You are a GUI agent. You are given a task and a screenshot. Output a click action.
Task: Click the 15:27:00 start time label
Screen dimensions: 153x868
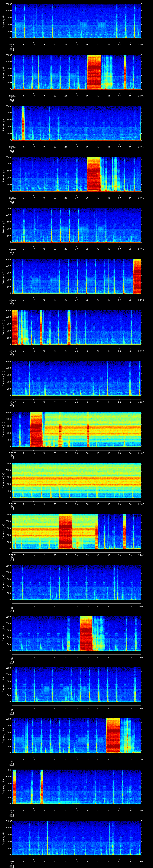12,300
